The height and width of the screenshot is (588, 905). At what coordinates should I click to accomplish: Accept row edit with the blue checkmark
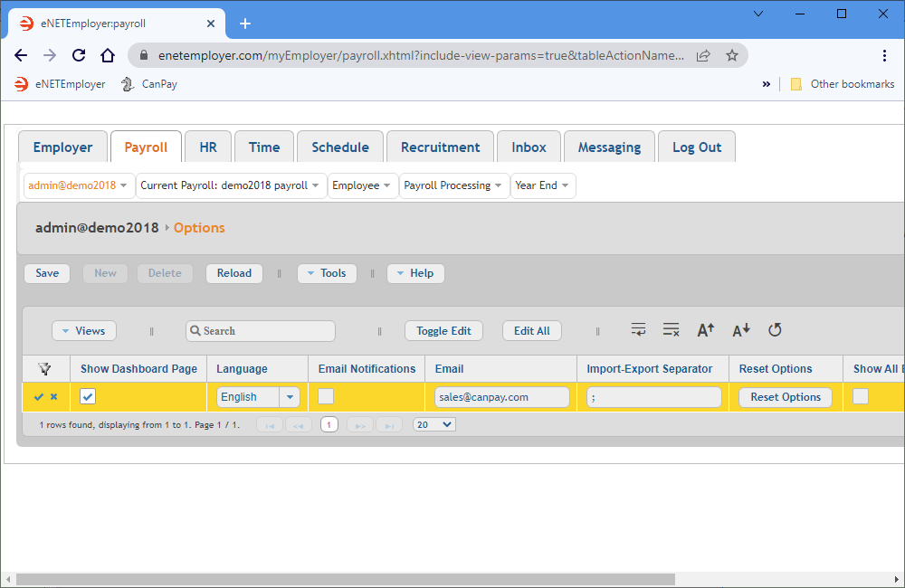(x=38, y=397)
